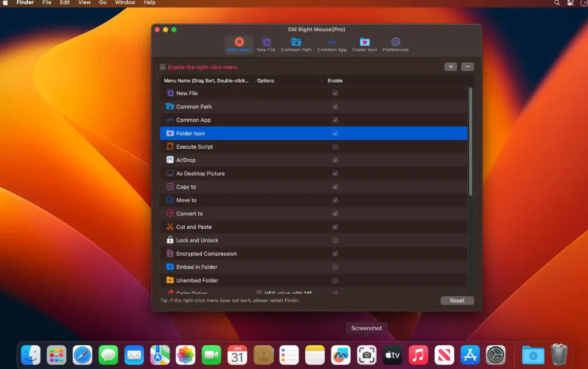
Task: Open the Finder menu in menu bar
Action: click(x=25, y=3)
